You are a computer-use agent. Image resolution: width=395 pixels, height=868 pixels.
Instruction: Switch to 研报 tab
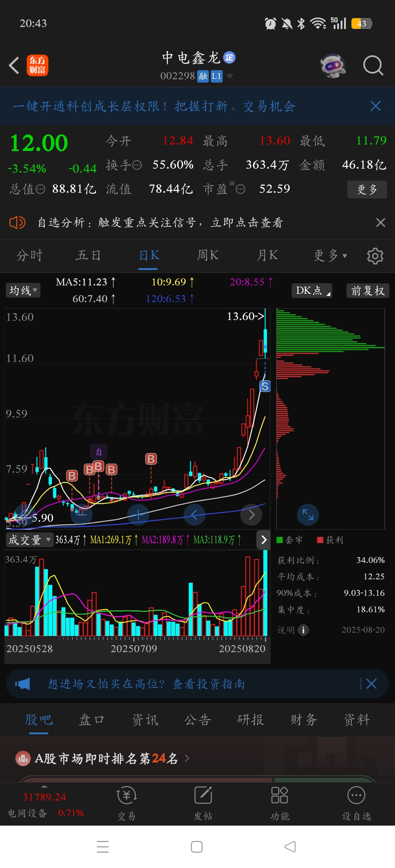(x=251, y=720)
